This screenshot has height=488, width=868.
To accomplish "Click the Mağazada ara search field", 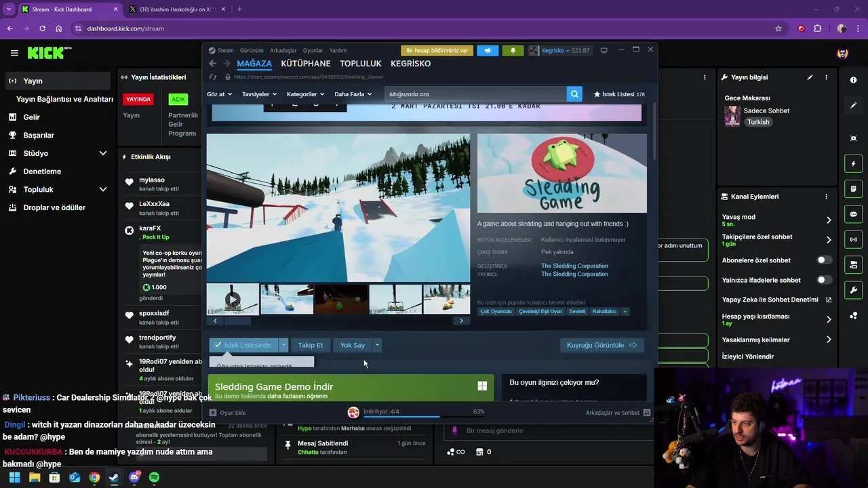I will (x=475, y=94).
